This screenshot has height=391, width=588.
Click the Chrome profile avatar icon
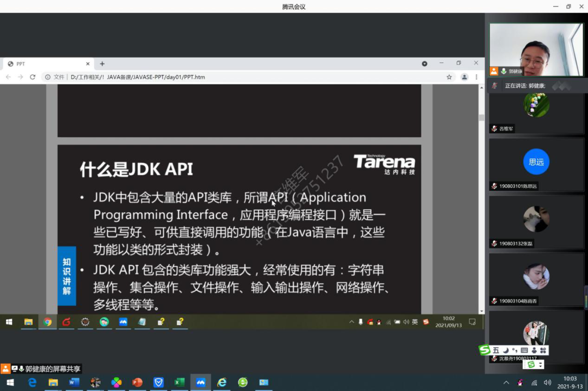(464, 77)
